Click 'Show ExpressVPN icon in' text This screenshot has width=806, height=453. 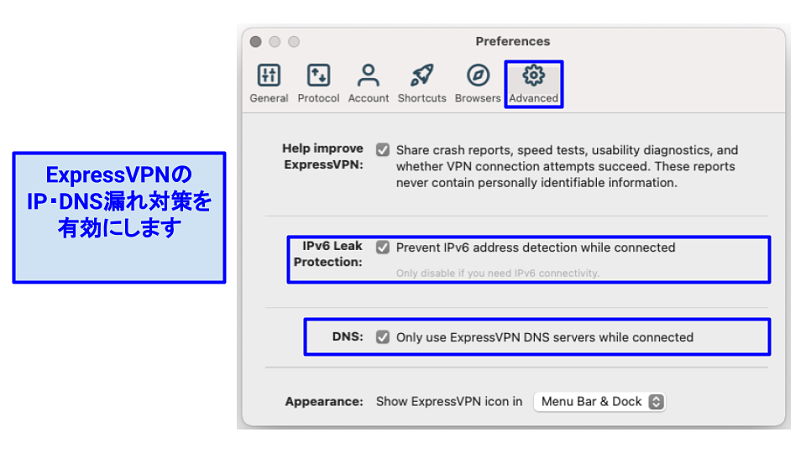[x=449, y=402]
